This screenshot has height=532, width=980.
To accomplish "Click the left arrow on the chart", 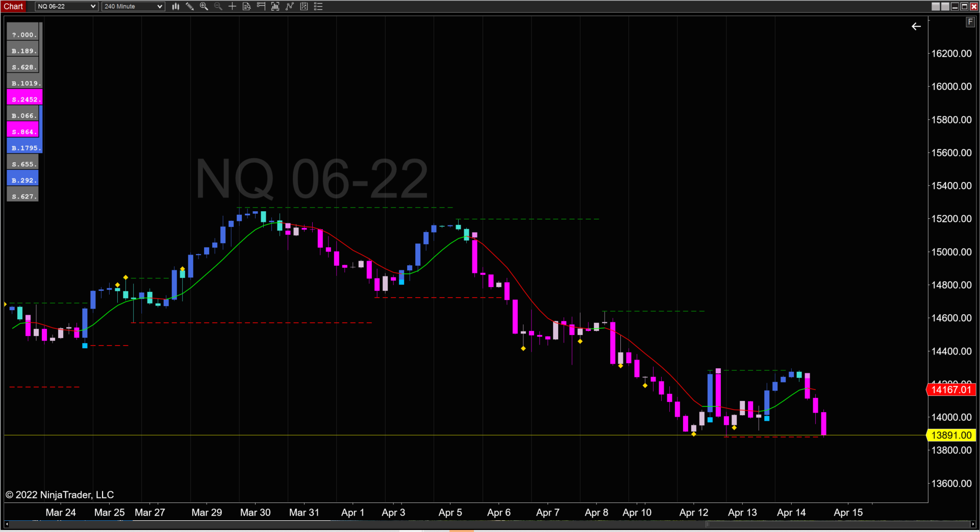I will pos(916,27).
